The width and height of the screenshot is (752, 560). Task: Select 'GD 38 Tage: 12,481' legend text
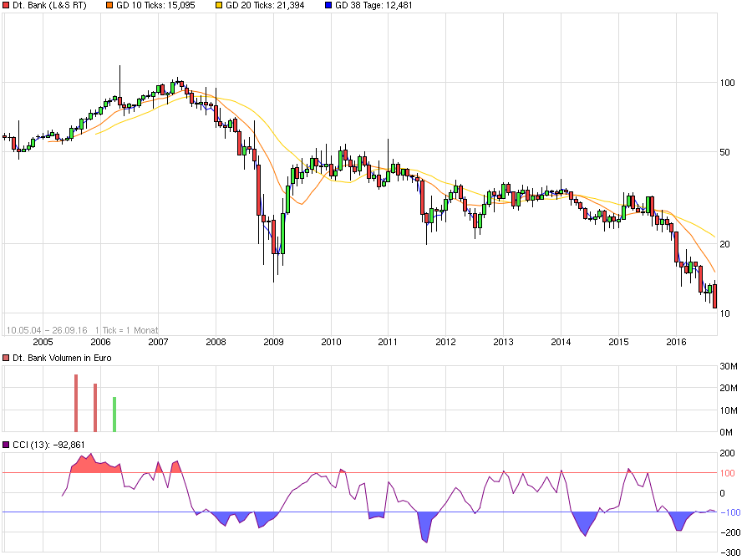tap(373, 6)
